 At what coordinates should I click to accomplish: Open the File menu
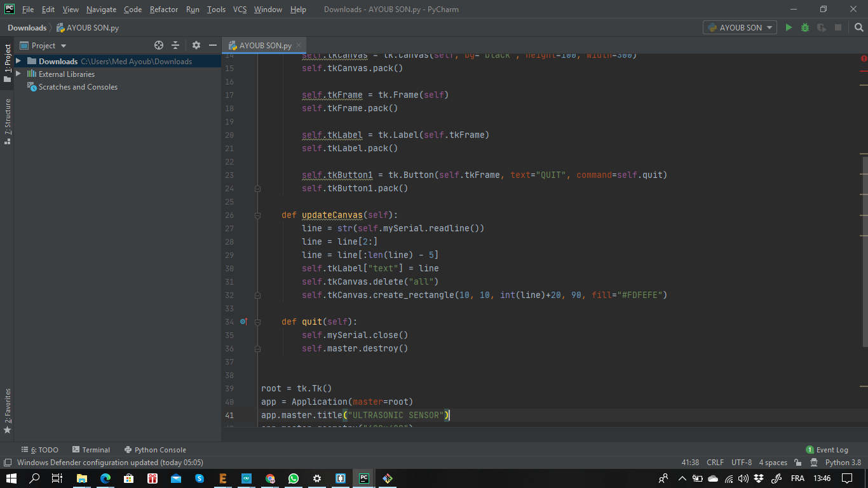[x=28, y=10]
